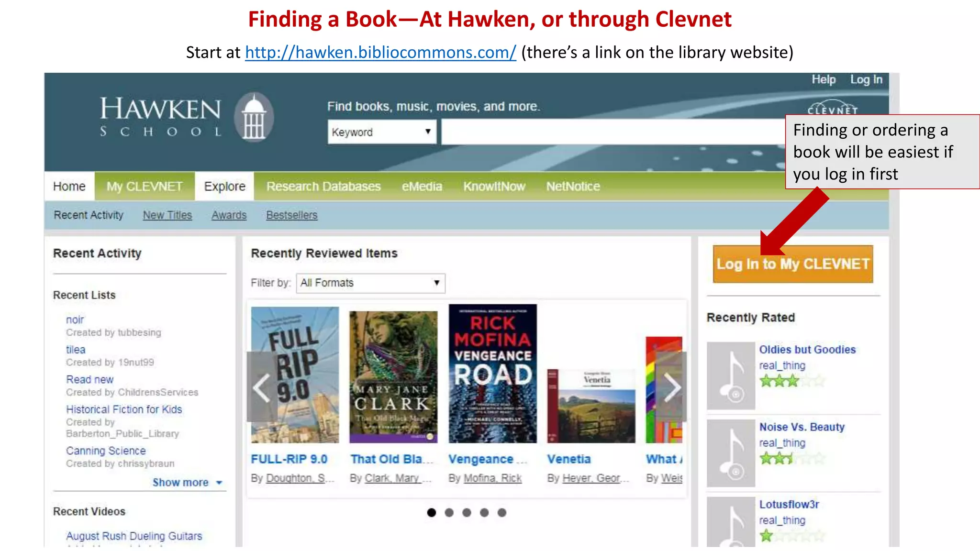Image resolution: width=980 pixels, height=551 pixels.
Task: Click the main search text field
Action: [x=612, y=132]
